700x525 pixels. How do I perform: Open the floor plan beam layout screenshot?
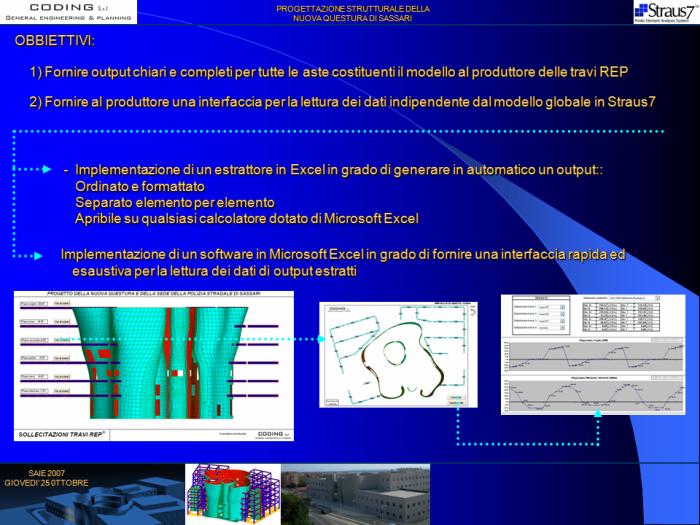click(398, 355)
